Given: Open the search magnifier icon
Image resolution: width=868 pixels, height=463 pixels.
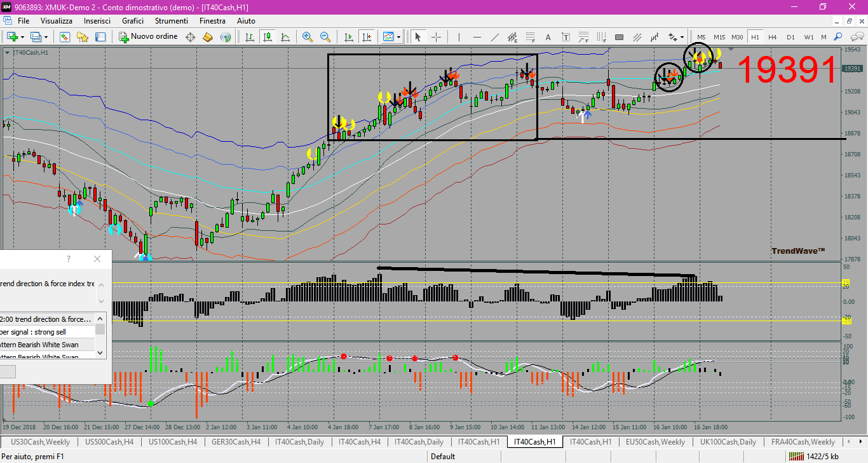Looking at the screenshot, I should tap(838, 37).
